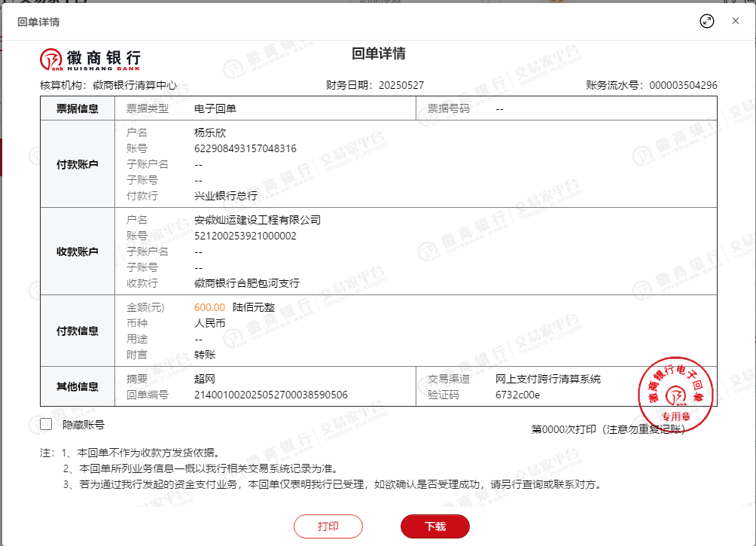
Task: Click payee account number 521200253921000002
Action: [x=245, y=236]
